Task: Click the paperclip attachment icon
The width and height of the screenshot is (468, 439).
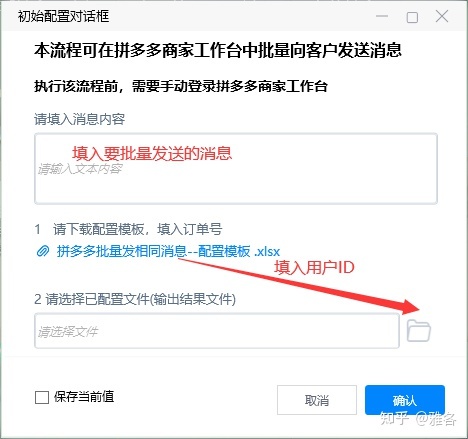Action: point(43,251)
